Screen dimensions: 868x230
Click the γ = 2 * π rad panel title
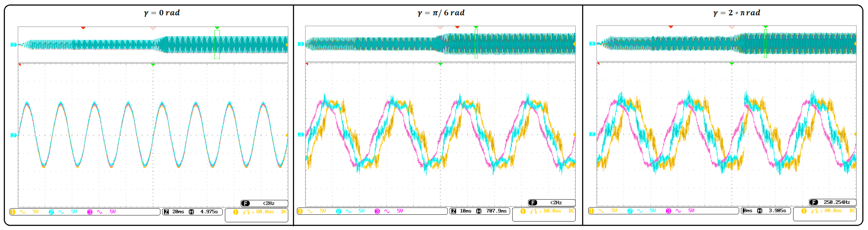coord(736,13)
